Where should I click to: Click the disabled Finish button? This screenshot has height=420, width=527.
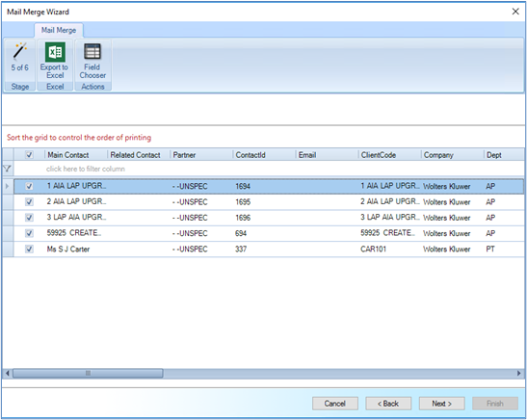pos(495,404)
